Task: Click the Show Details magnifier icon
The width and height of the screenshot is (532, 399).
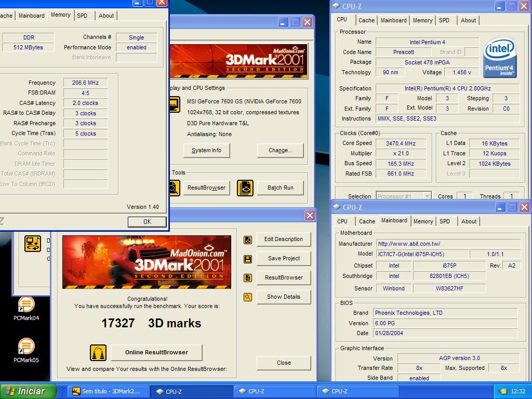Action: (248, 297)
